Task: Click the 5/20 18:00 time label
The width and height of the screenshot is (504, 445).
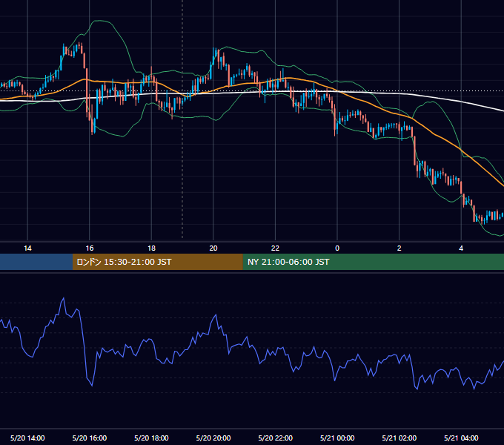Action: [x=151, y=438]
